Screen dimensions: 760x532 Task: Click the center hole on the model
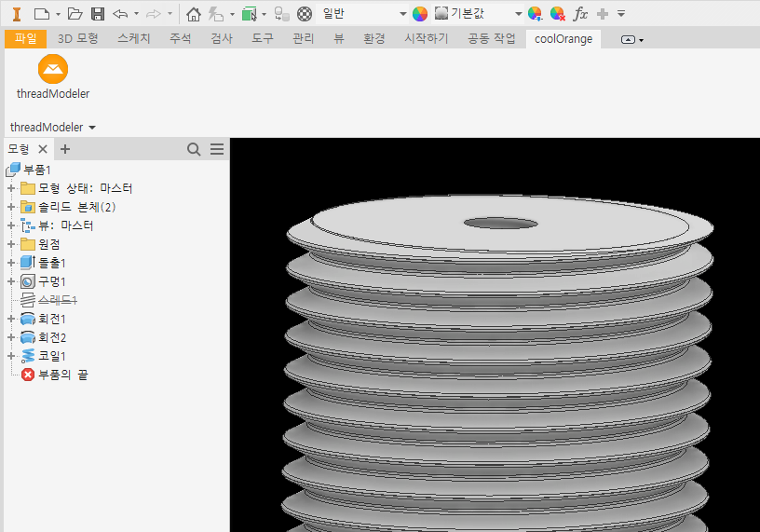point(501,224)
